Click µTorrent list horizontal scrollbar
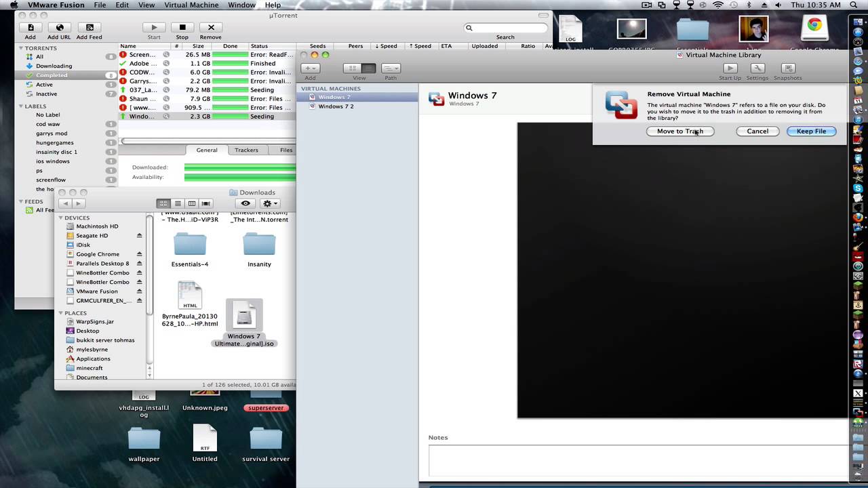 point(208,141)
